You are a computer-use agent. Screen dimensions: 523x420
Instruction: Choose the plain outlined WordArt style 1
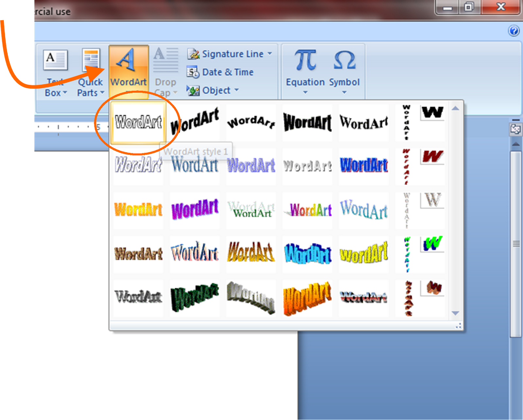(x=138, y=123)
